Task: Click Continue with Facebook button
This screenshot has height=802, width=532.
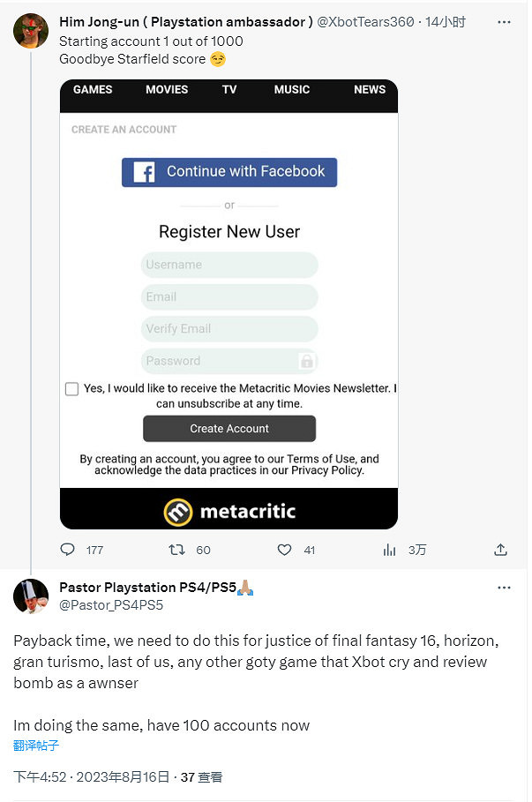Action: (x=229, y=172)
